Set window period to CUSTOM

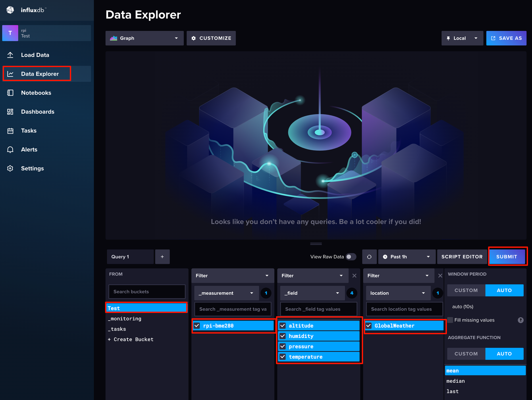click(466, 290)
